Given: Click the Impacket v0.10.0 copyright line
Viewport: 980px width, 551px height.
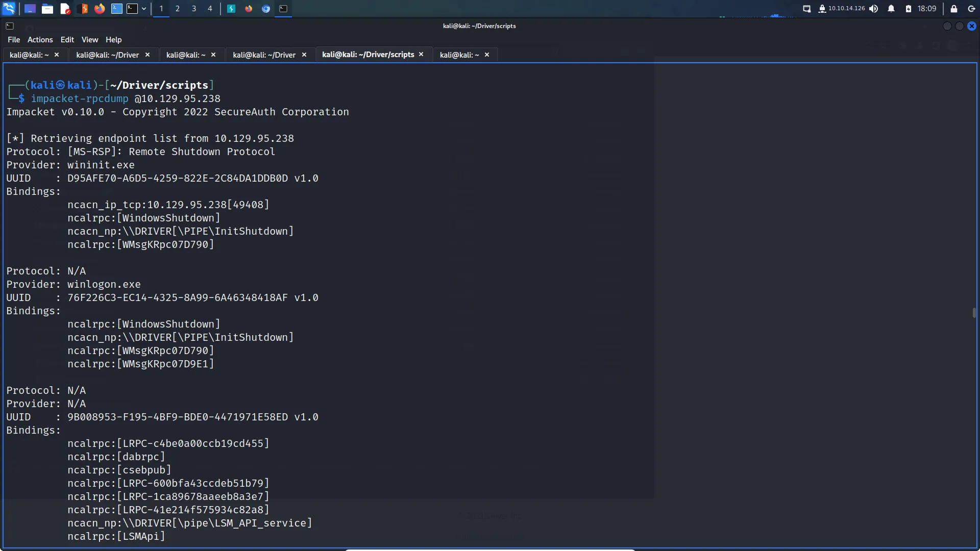Looking at the screenshot, I should click(178, 112).
